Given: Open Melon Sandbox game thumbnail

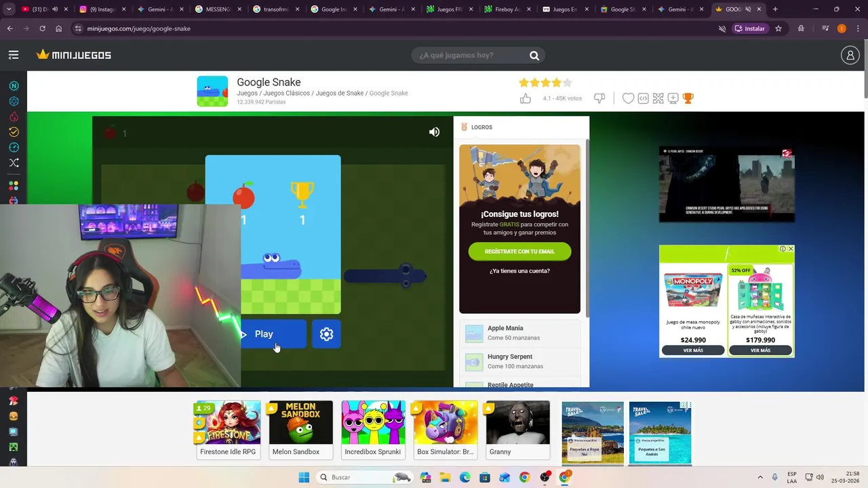Looking at the screenshot, I should (x=300, y=430).
